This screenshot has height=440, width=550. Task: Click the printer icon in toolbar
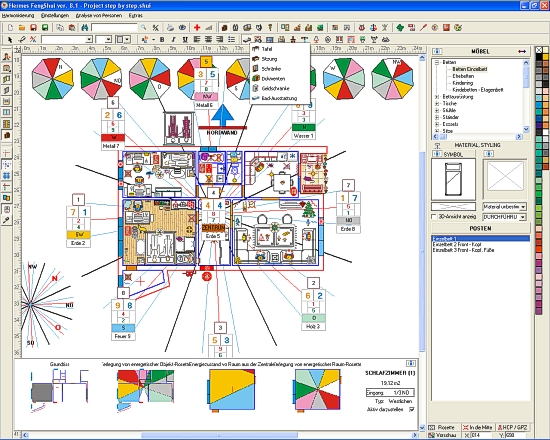pyautogui.click(x=170, y=27)
